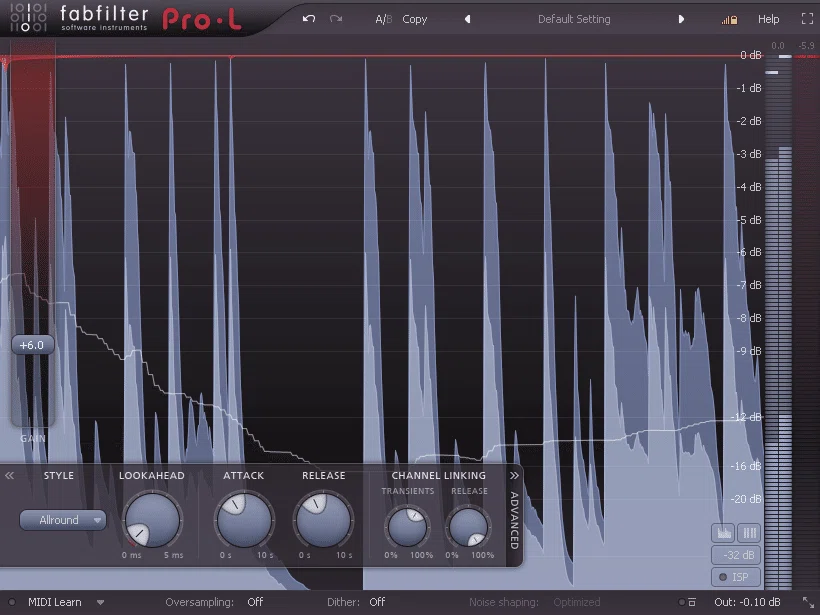Image resolution: width=820 pixels, height=615 pixels.
Task: Open Noise shaping Optimized selector
Action: coord(577,602)
